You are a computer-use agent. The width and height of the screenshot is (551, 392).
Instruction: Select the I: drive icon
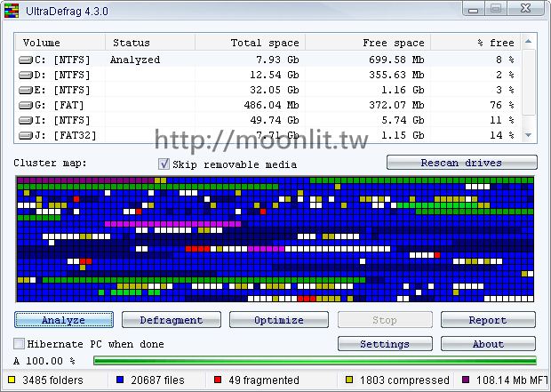click(26, 121)
